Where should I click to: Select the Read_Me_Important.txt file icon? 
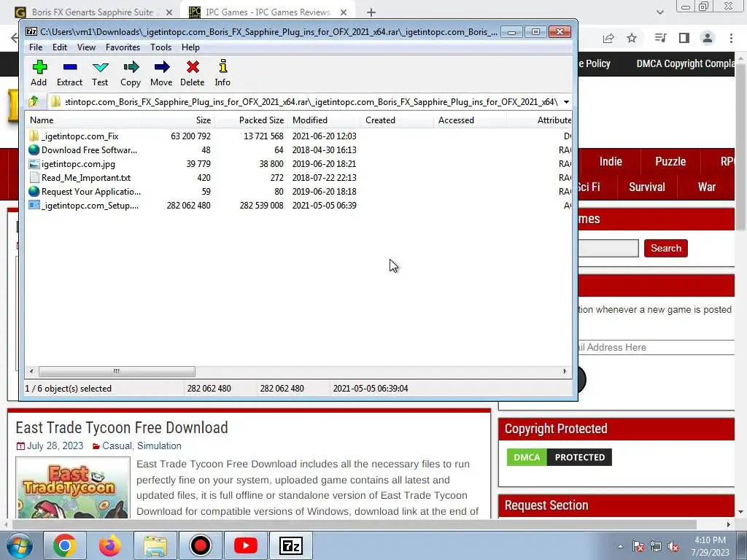point(34,178)
